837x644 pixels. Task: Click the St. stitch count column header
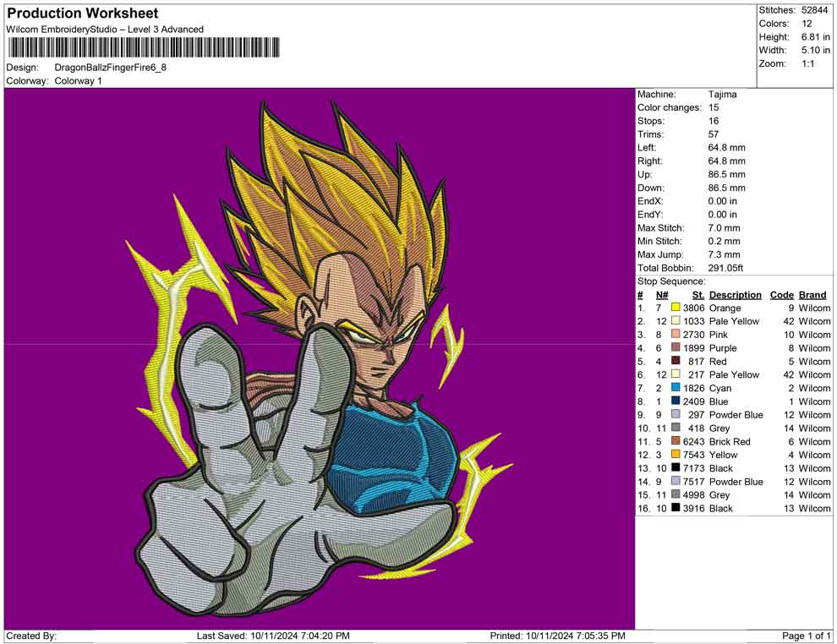click(697, 295)
